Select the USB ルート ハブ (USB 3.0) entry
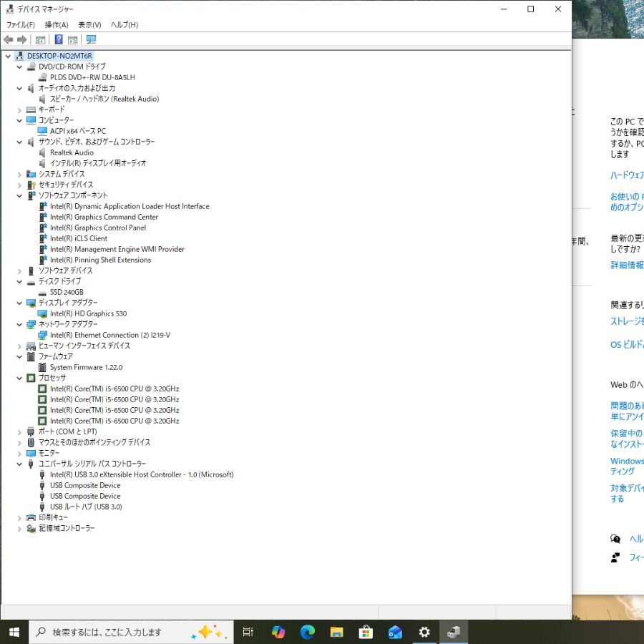Image resolution: width=644 pixels, height=644 pixels. (x=84, y=507)
